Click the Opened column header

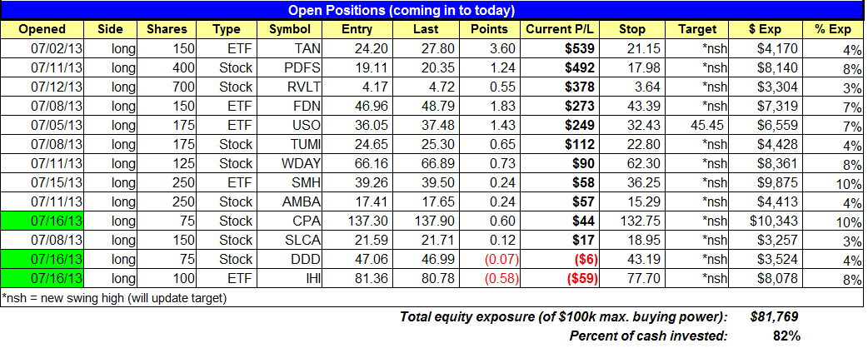pyautogui.click(x=42, y=29)
